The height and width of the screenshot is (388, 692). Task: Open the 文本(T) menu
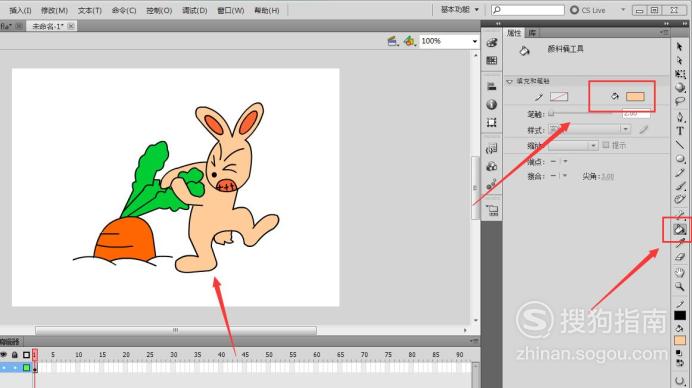[90, 10]
